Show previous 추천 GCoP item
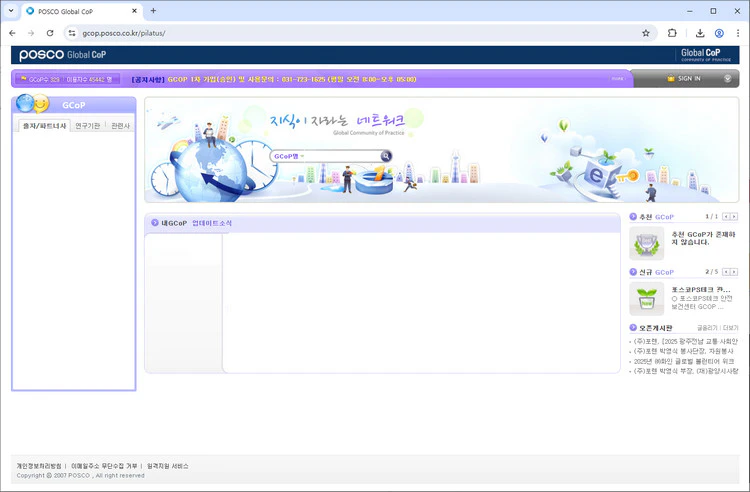Image resolution: width=750 pixels, height=492 pixels. [726, 217]
